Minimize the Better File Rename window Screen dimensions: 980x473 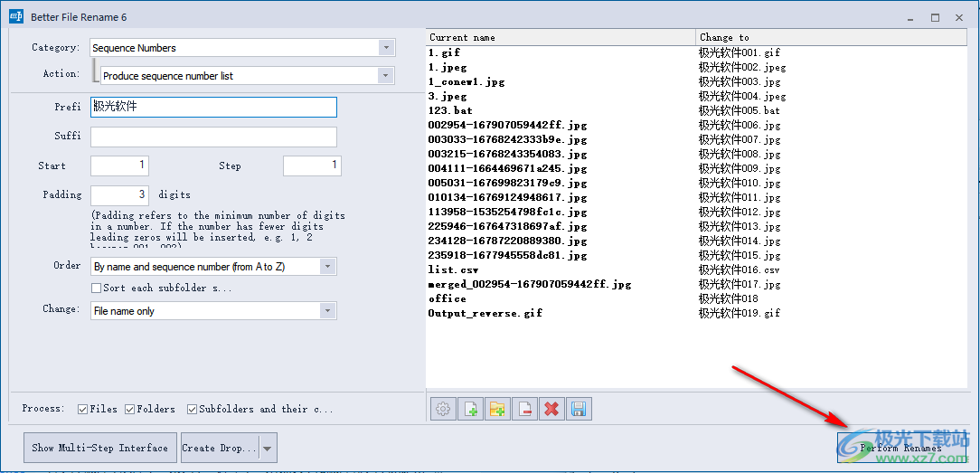[910, 17]
